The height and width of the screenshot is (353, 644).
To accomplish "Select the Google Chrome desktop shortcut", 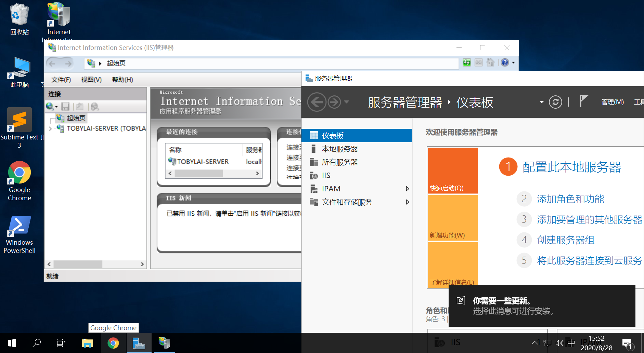I will (x=20, y=181).
